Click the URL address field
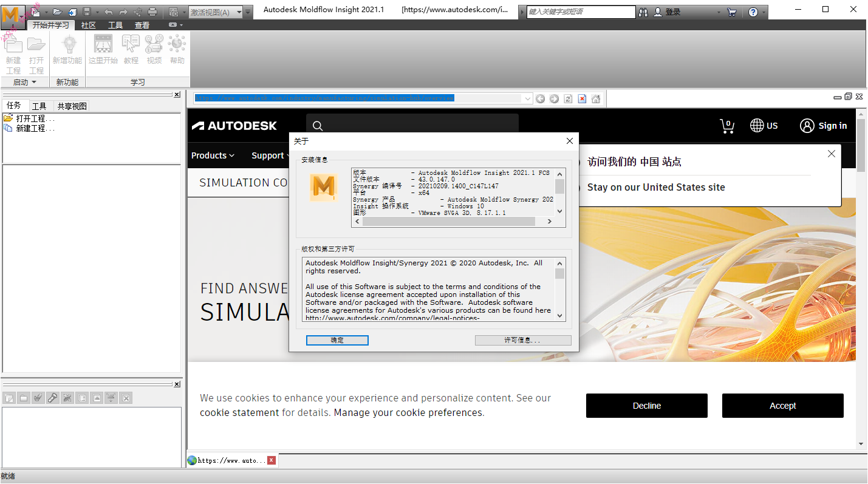 point(357,98)
